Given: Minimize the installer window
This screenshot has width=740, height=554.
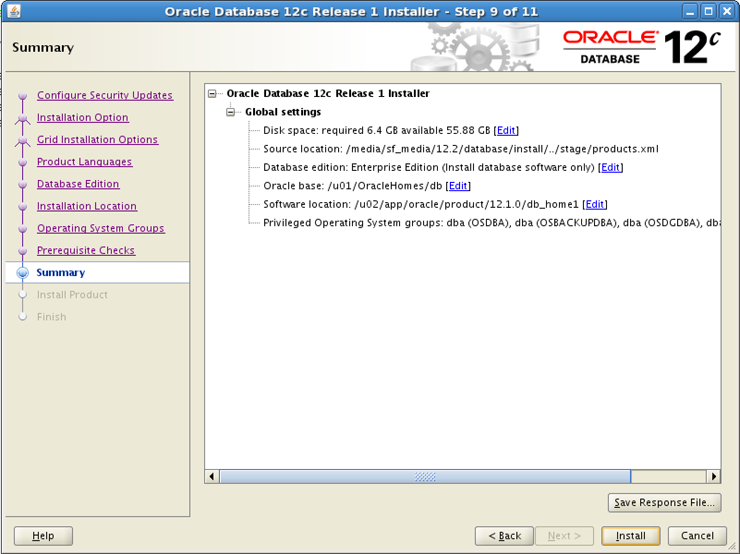Looking at the screenshot, I should point(690,11).
